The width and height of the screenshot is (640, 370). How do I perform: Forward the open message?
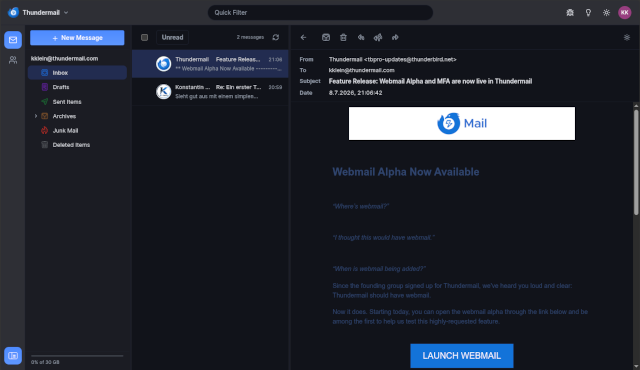click(x=395, y=38)
